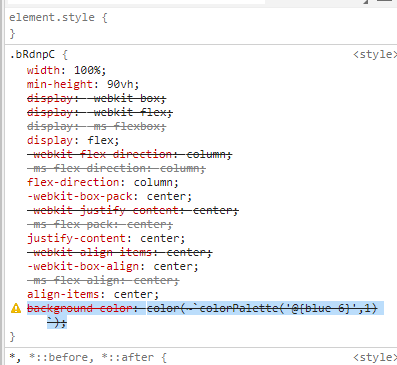Click the *, *::before, *::after selector
Screen dimensions: 397x365
coord(82,357)
